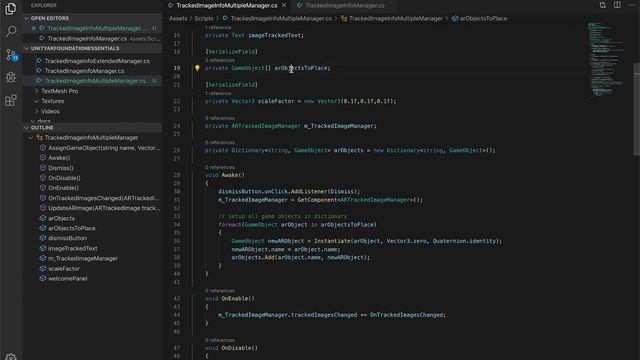Select m_TrackedImageManager field in Outline
640x360 pixels.
(83, 258)
